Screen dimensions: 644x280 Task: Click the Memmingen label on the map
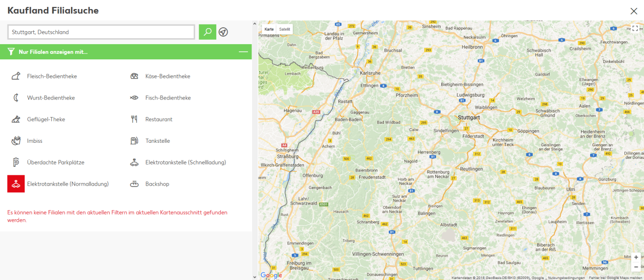(x=594, y=268)
